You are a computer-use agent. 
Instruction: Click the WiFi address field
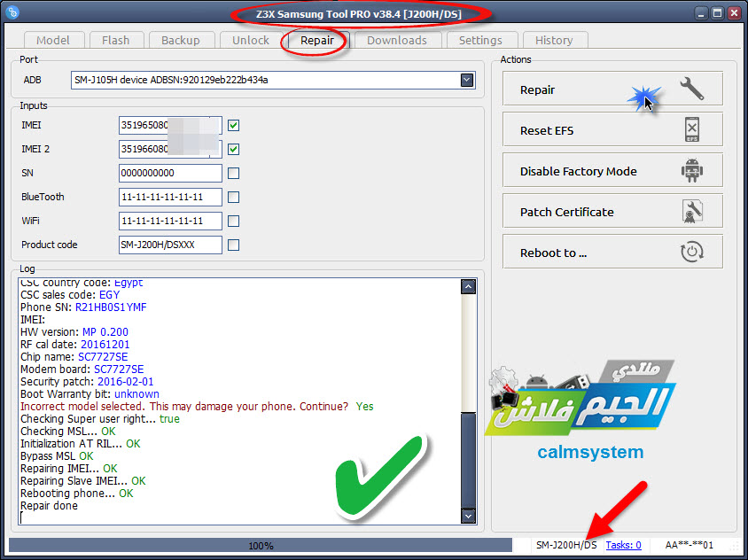[x=170, y=221]
